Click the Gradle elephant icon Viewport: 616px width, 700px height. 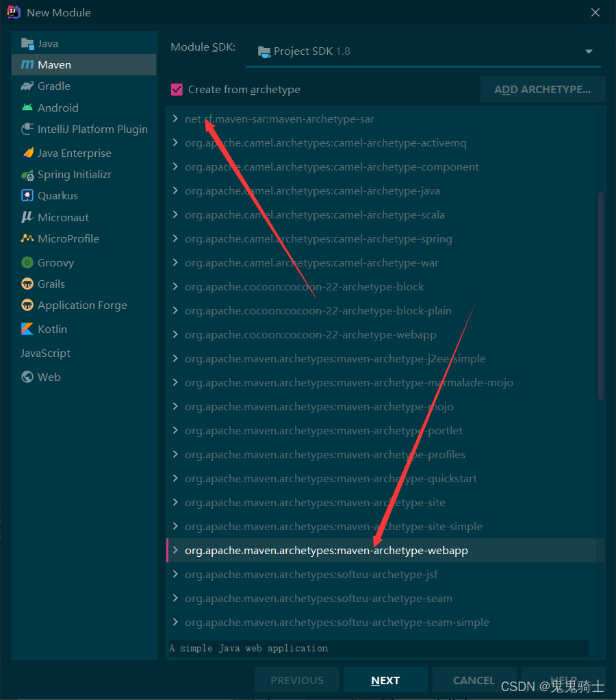pyautogui.click(x=27, y=86)
